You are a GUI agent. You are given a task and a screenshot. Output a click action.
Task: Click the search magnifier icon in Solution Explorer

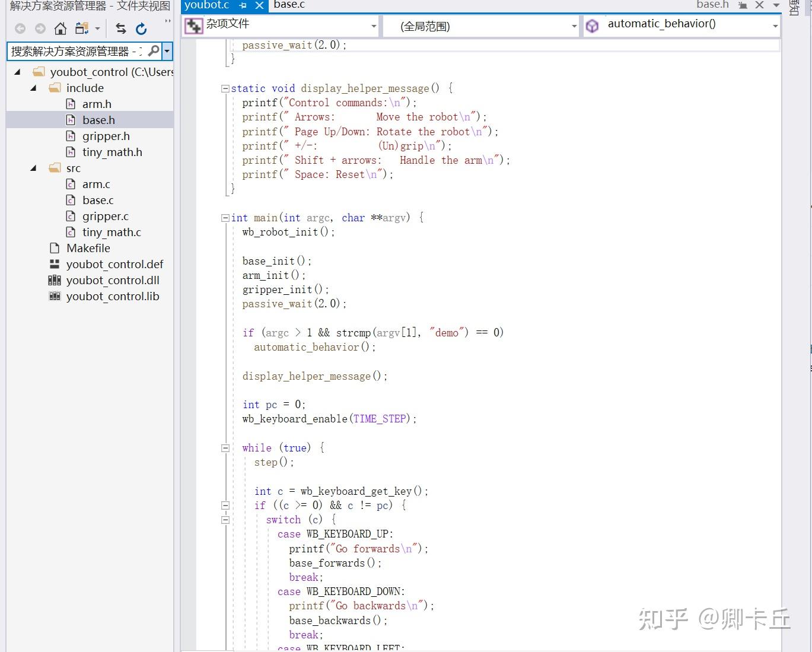pyautogui.click(x=152, y=52)
